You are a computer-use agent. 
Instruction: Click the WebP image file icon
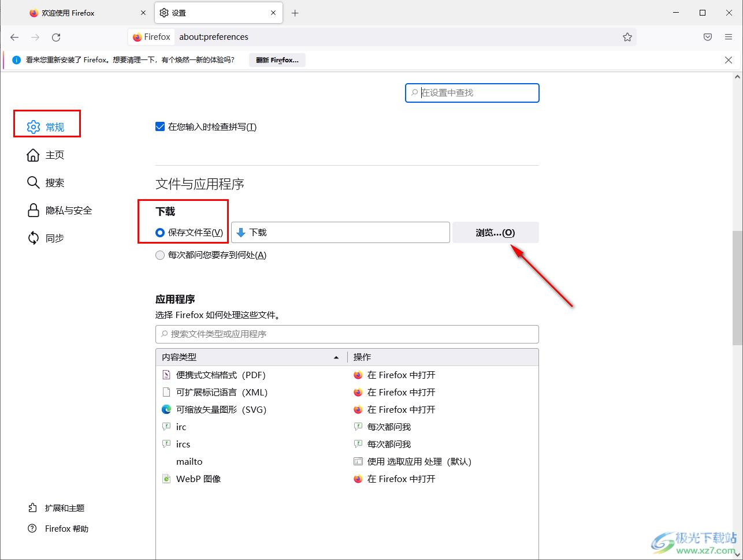coord(166,479)
